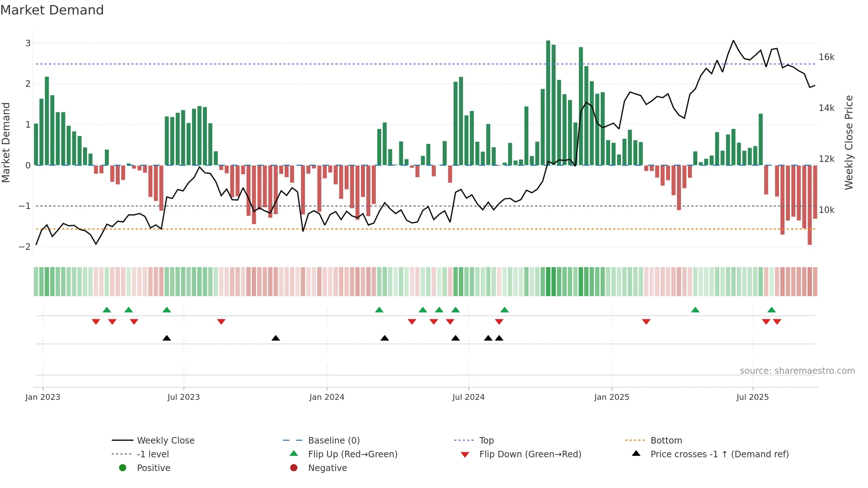This screenshot has height=488, width=868.
Task: Click the first green flip-up marker in 2023
Action: pyautogui.click(x=107, y=310)
